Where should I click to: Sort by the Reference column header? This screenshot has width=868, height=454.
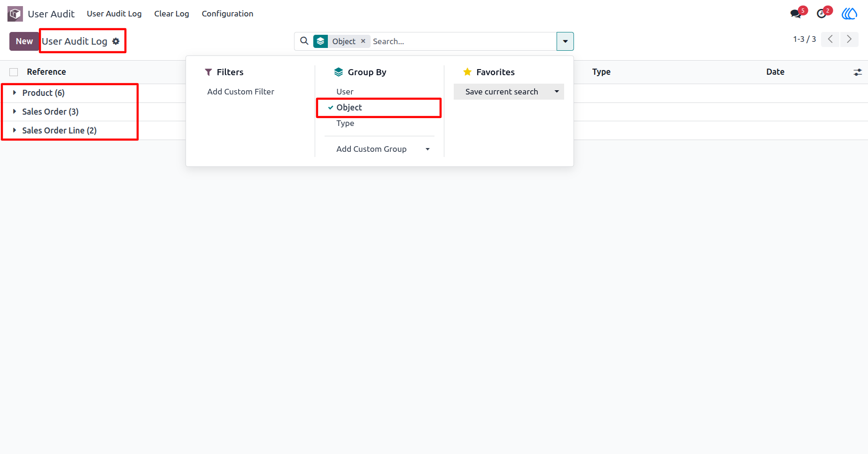click(x=46, y=72)
